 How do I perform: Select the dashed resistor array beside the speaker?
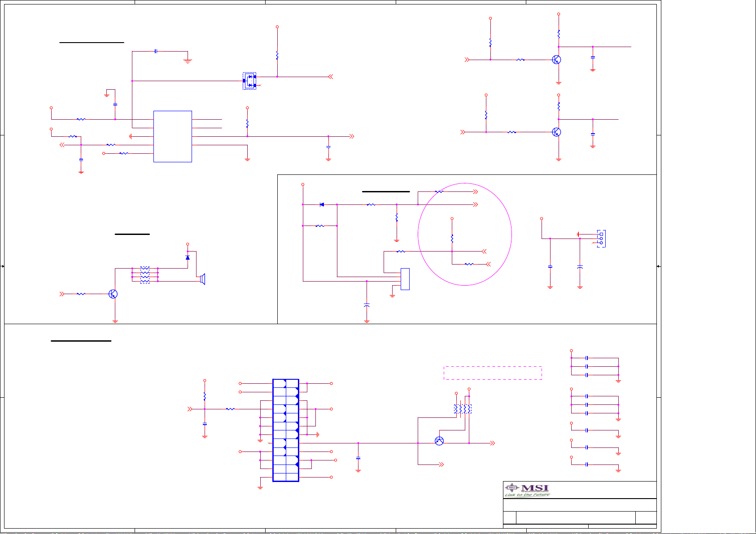(145, 275)
